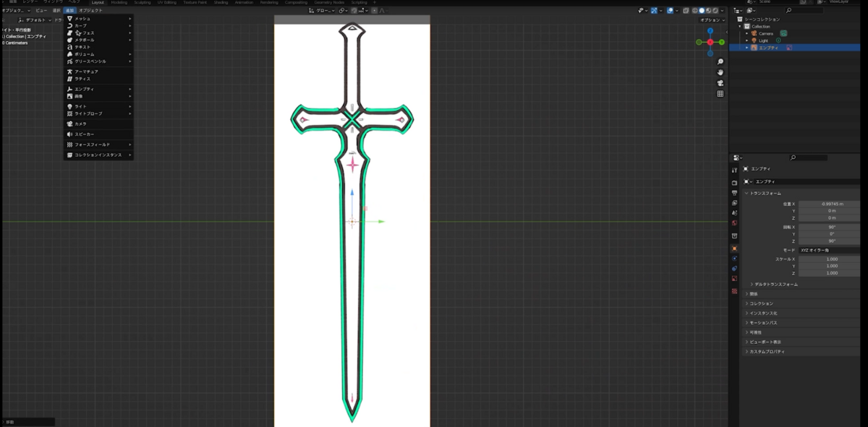Click the Volume (ボリューム) icon in menu

point(69,54)
